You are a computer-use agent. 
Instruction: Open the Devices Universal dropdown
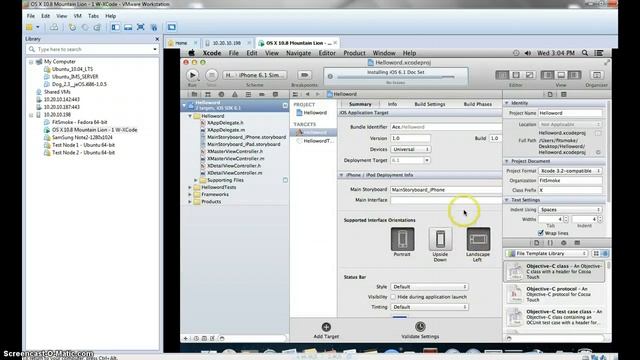pos(411,149)
